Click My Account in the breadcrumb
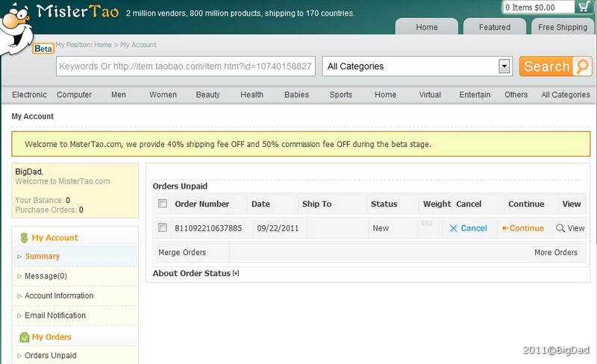Viewport: 597px width, 364px height. click(138, 45)
